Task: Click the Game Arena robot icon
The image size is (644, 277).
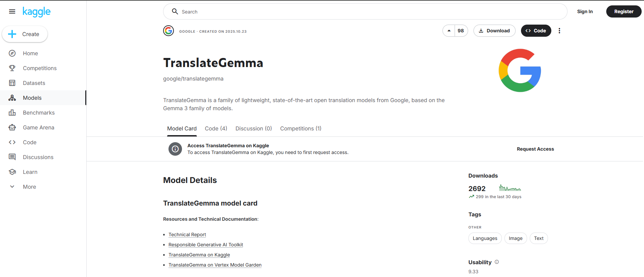Action: (x=12, y=127)
